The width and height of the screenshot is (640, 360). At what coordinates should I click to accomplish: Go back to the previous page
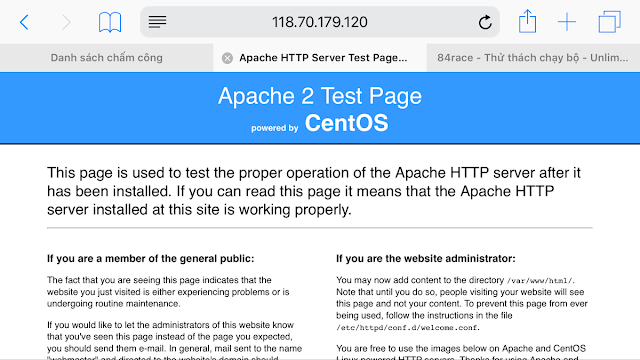pyautogui.click(x=24, y=22)
